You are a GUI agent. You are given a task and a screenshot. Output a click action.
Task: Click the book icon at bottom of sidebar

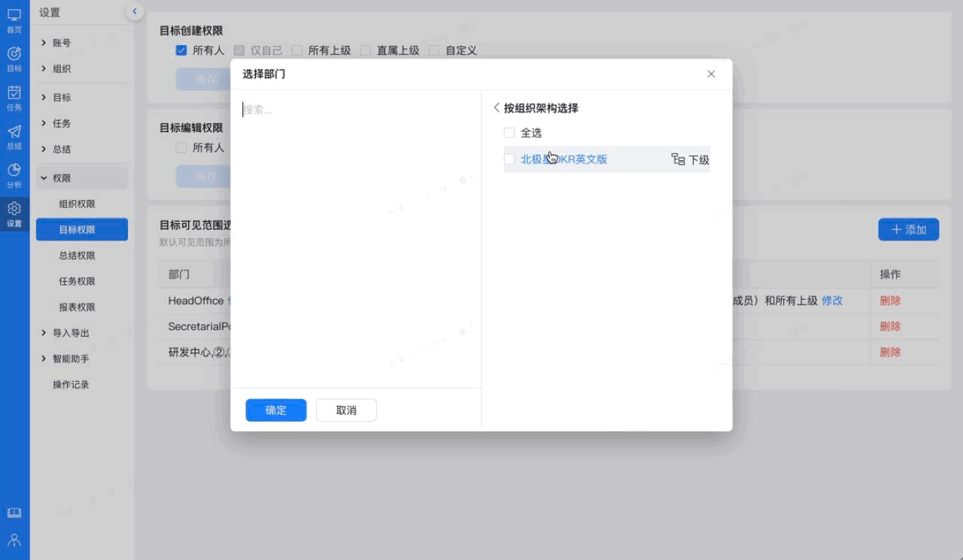[x=14, y=513]
